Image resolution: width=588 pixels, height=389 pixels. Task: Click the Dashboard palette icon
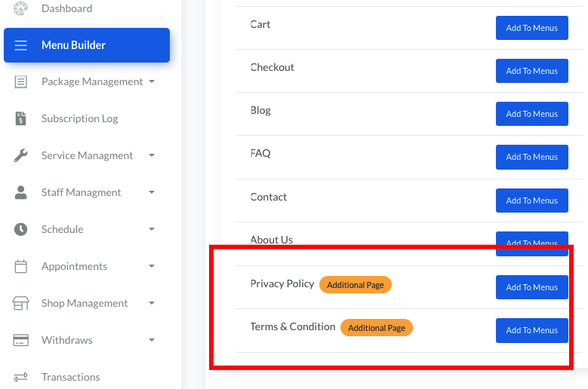click(21, 8)
